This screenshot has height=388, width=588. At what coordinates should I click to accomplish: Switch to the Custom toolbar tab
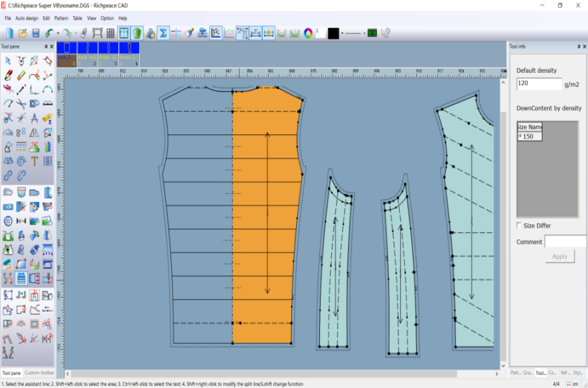coord(39,373)
